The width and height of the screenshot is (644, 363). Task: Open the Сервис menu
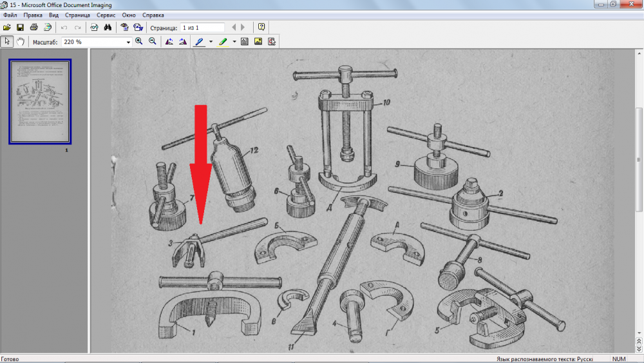click(106, 15)
